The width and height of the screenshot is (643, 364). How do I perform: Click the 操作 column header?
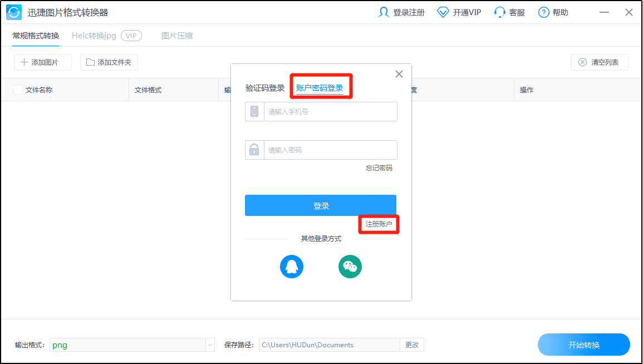527,90
